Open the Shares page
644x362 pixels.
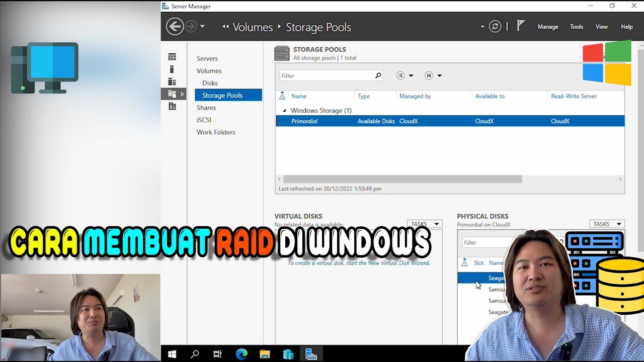pyautogui.click(x=206, y=108)
